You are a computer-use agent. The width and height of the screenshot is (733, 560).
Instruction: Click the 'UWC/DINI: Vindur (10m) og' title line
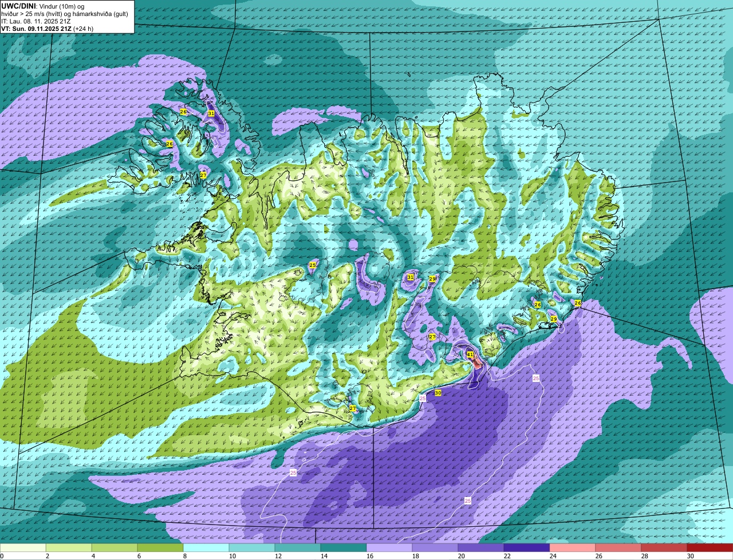click(42, 6)
